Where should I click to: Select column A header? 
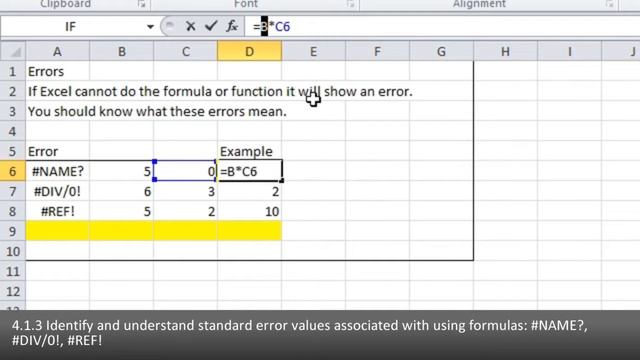58,51
